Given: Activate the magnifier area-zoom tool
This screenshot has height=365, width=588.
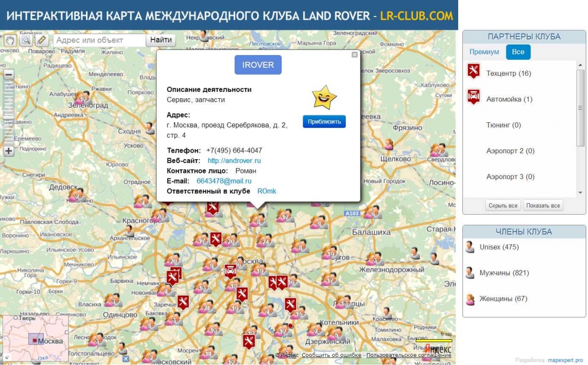Looking at the screenshot, I should (26, 40).
